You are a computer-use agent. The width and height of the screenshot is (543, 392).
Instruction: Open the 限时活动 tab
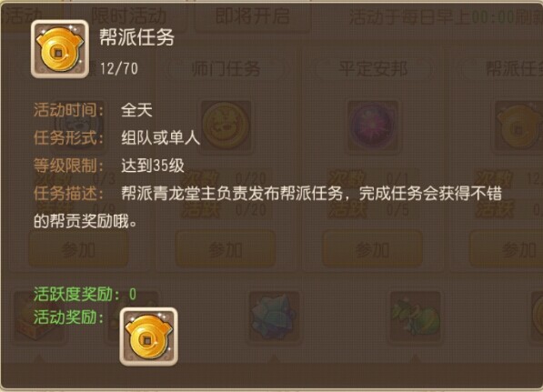click(x=129, y=16)
